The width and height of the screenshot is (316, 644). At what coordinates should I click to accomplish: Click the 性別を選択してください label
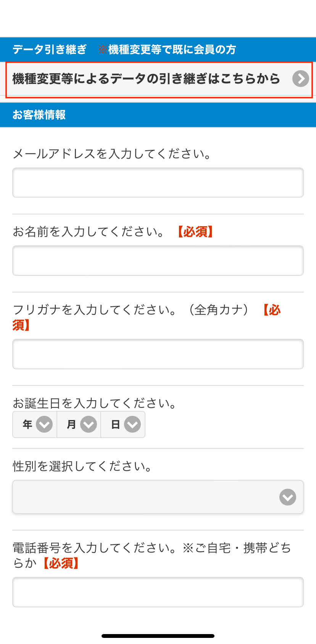82,466
